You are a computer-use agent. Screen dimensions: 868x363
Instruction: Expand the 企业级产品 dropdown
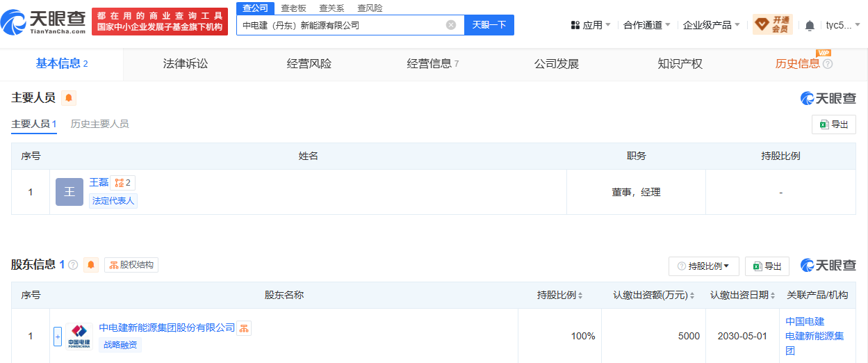[712, 25]
